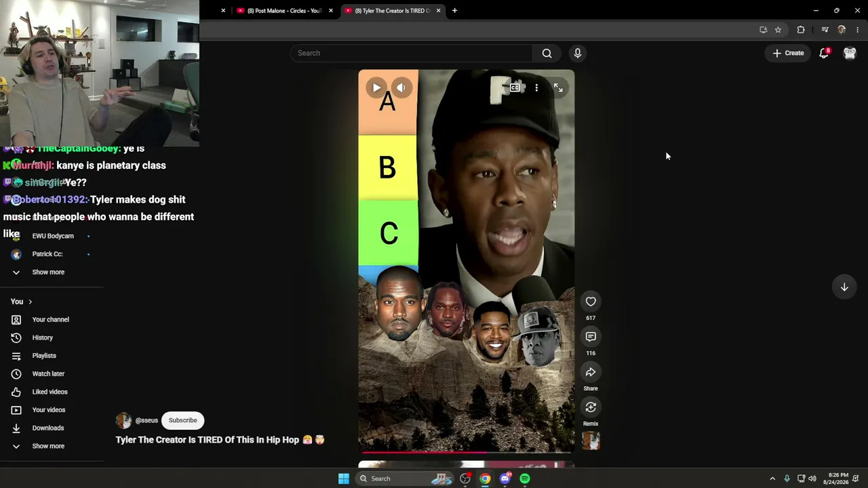Viewport: 868px width, 488px height.
Task: Start voice search with the microphone
Action: point(578,53)
